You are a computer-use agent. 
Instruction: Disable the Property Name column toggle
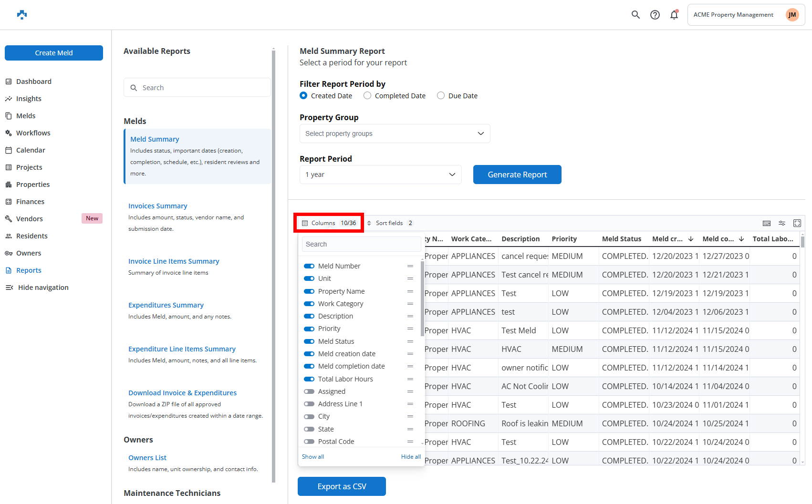pyautogui.click(x=309, y=291)
